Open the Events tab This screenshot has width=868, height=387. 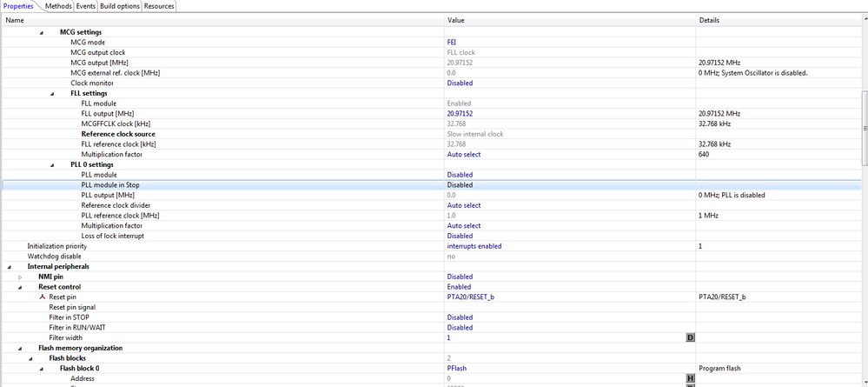point(85,6)
